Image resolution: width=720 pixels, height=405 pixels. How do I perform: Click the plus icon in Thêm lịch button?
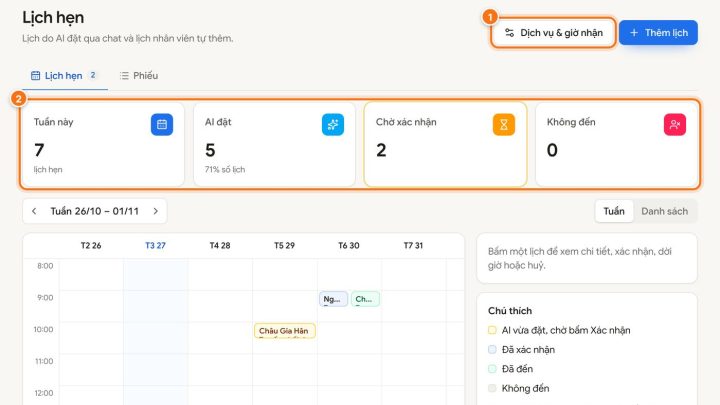[x=634, y=33]
